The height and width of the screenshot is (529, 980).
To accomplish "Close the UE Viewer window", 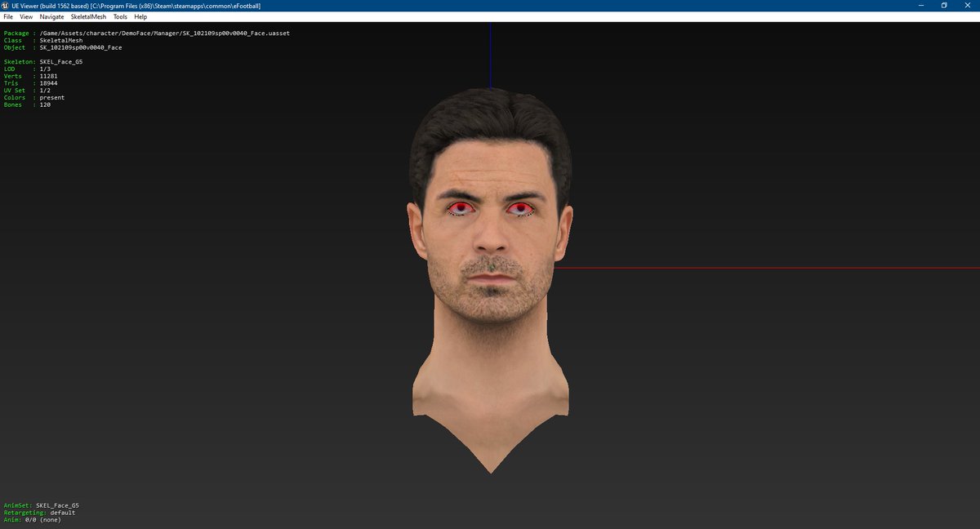I will [969, 6].
